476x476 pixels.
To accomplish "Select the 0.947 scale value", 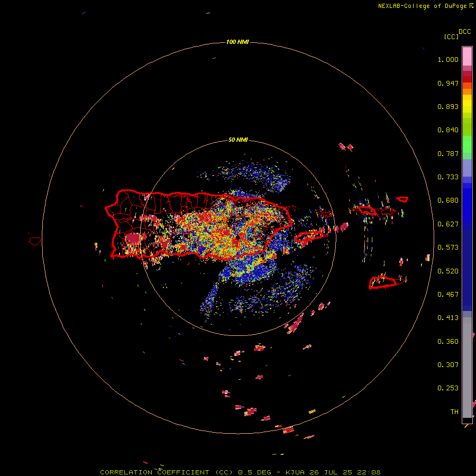I will coord(448,83).
